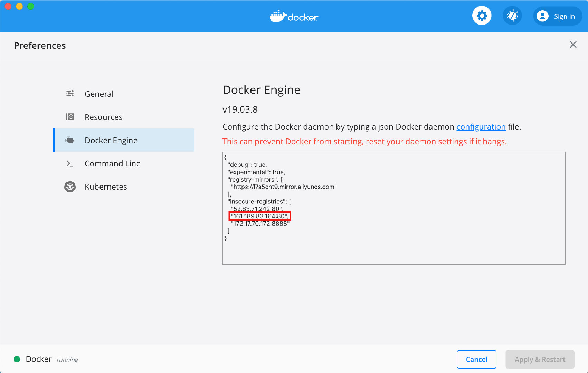Click the Cancel button
This screenshot has height=373, width=588.
[476, 359]
